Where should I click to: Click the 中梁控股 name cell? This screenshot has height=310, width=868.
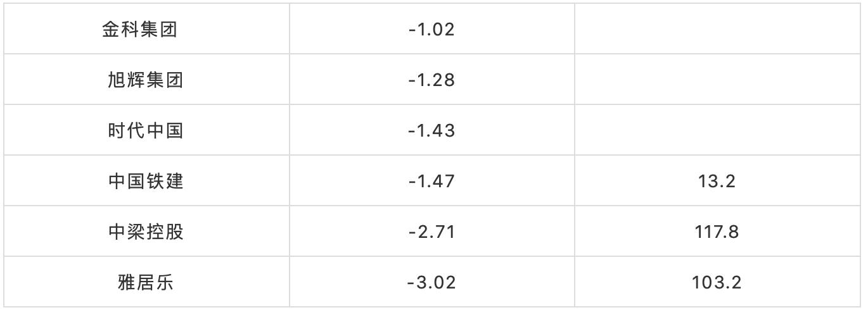[145, 232]
